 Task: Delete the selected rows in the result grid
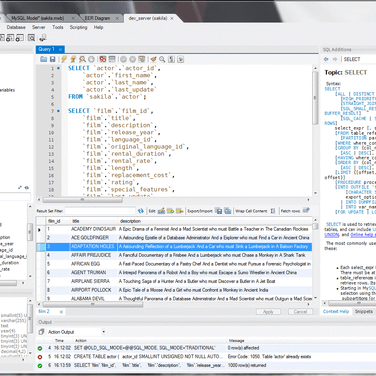pyautogui.click(x=179, y=211)
